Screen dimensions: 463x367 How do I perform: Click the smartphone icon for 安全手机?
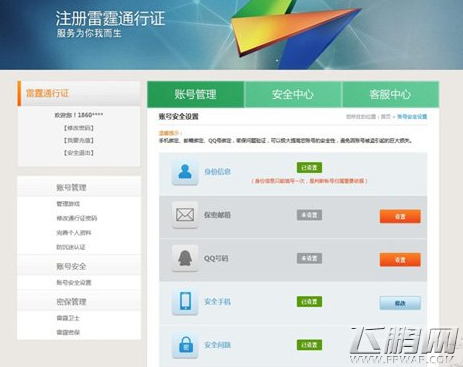(185, 302)
